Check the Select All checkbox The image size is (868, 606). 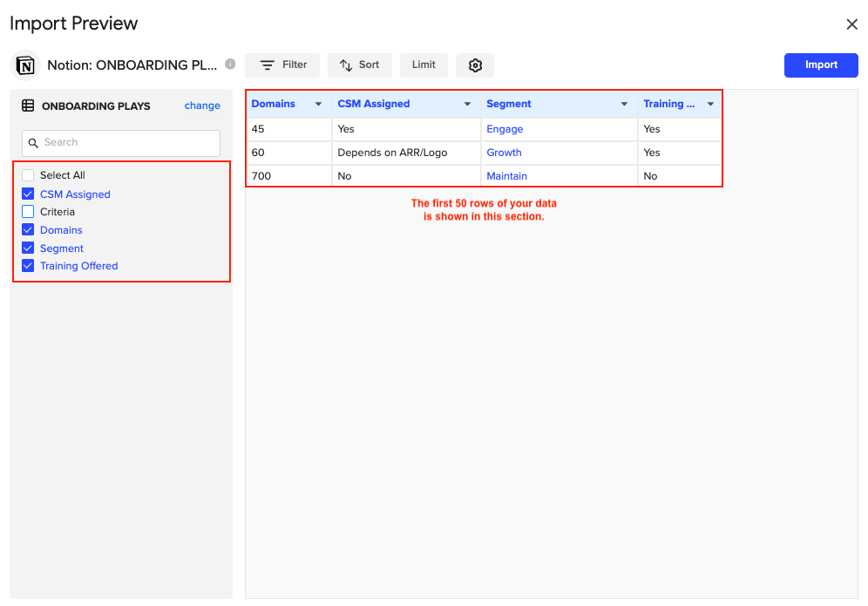click(28, 175)
